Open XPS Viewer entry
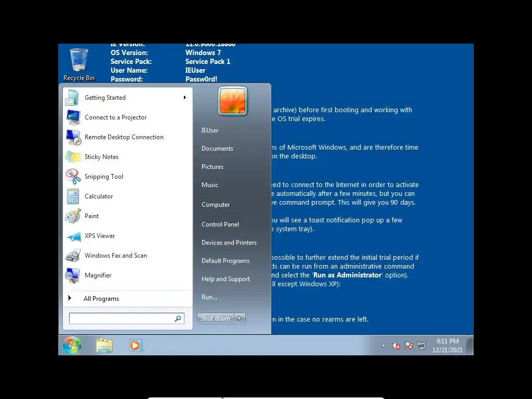Viewport: 532px width, 399px height. [x=128, y=236]
